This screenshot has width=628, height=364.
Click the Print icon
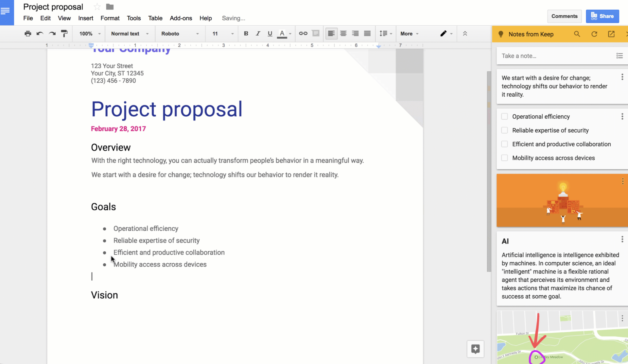tap(28, 34)
